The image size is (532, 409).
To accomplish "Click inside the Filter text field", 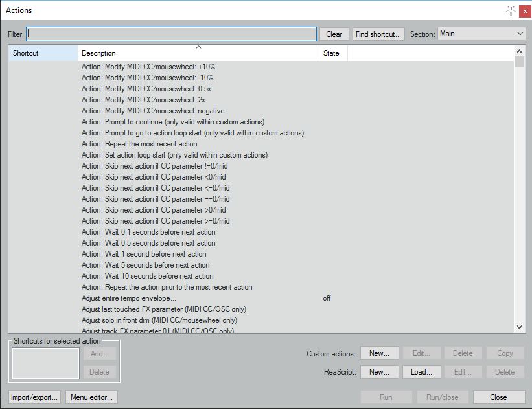I will point(175,33).
